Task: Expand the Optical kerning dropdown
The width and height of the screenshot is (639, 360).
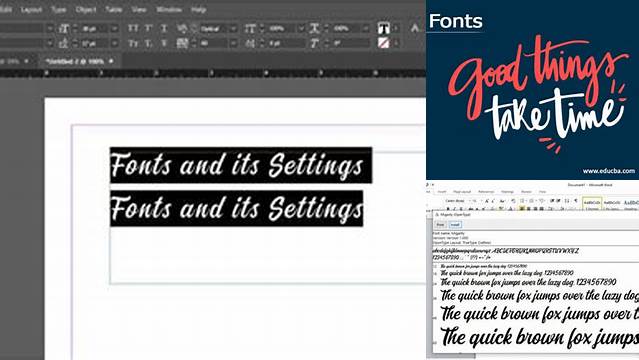Action: point(234,29)
